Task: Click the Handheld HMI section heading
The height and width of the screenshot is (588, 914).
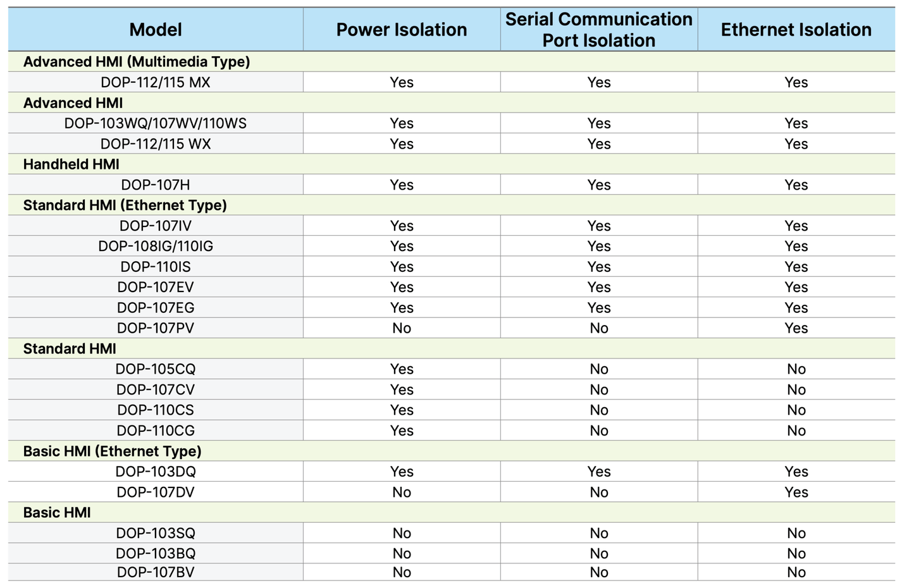Action: click(x=71, y=164)
